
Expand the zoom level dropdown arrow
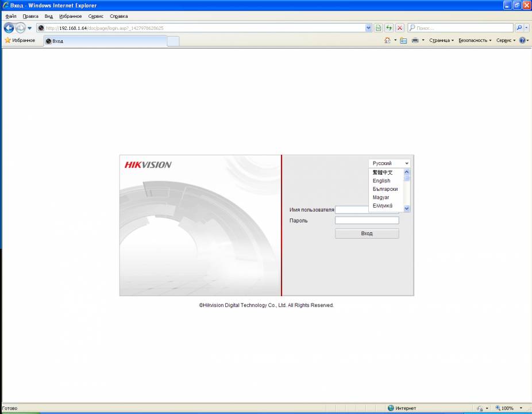pyautogui.click(x=521, y=408)
